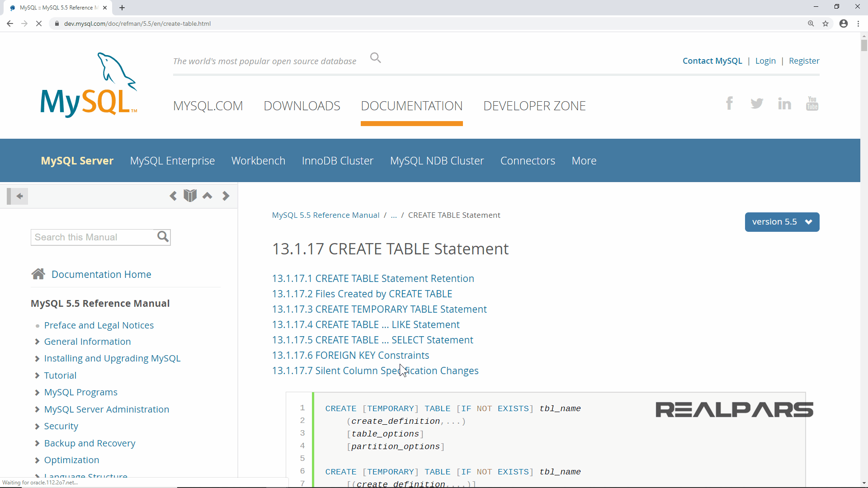Image resolution: width=868 pixels, height=488 pixels.
Task: Select InnoDB Cluster in blue bar
Action: click(338, 161)
